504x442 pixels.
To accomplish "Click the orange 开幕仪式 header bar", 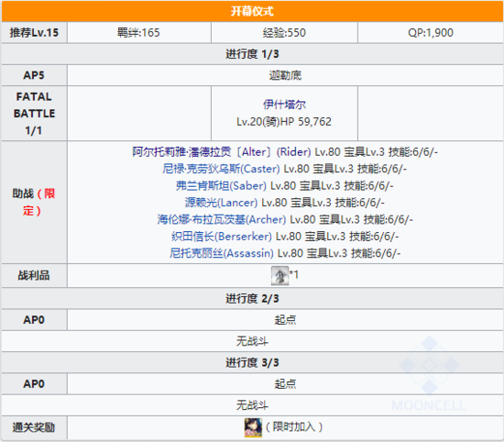I will coord(252,11).
